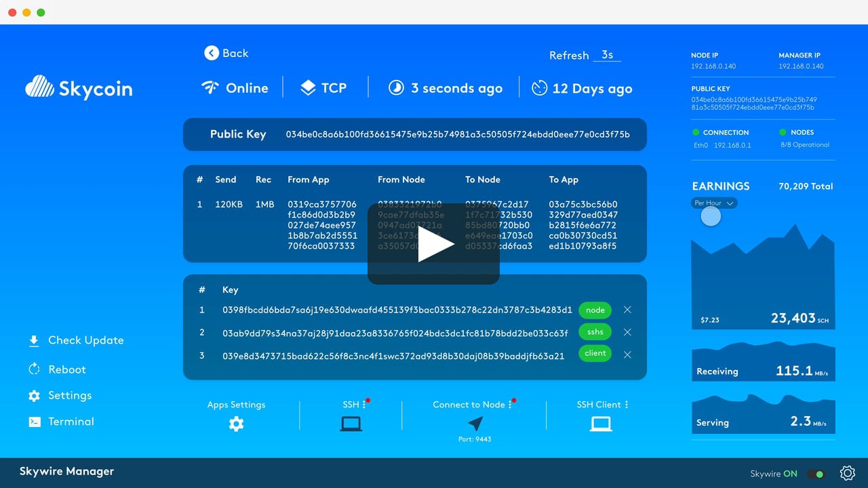Viewport: 868px width, 488px height.
Task: Click the '23,403 SCH' earnings value
Action: click(x=800, y=318)
